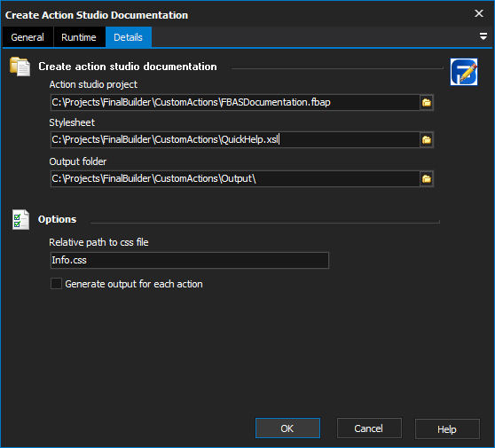Browse for Output folder
Viewport: 495px width, 448px height.
coord(427,179)
